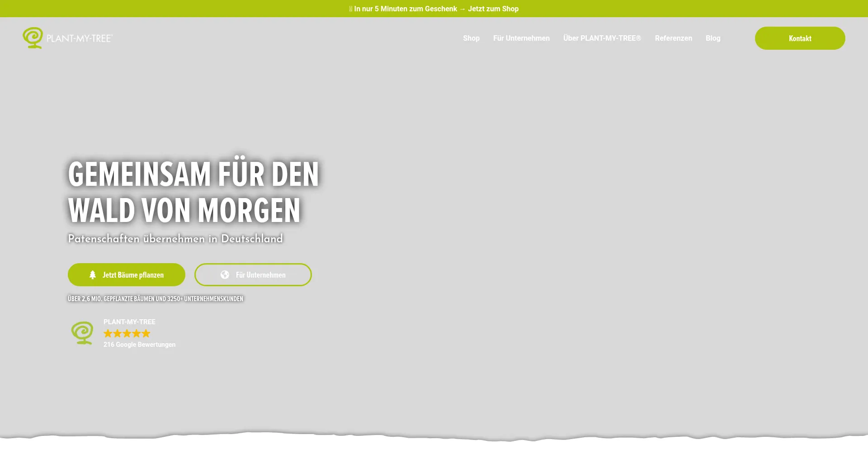Click the globe icon on 'Für Unternehmen' button
Screen dimensions: 868x449
coord(225,274)
